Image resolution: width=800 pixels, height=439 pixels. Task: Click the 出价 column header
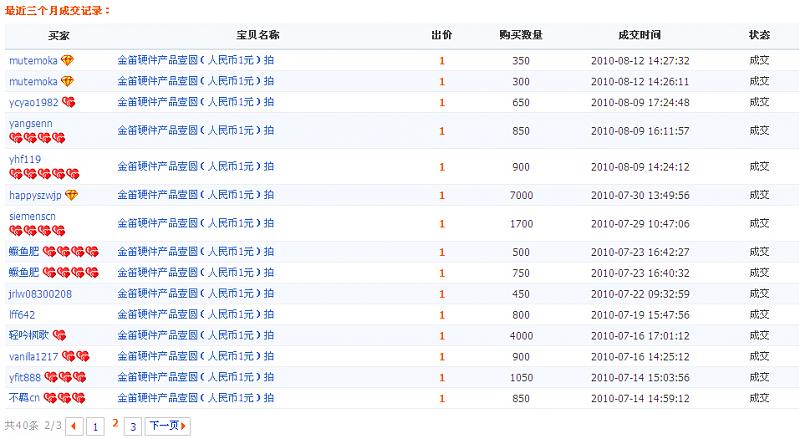coord(442,35)
